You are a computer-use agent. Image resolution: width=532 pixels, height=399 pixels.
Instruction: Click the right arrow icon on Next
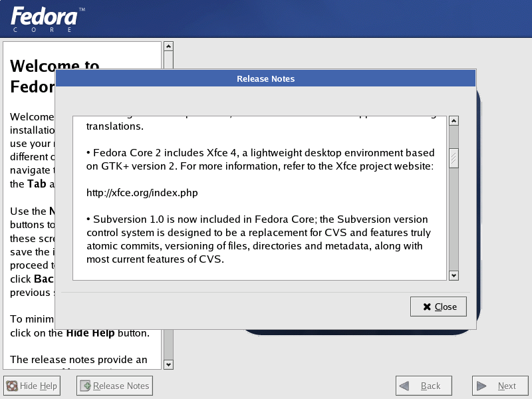coord(481,386)
